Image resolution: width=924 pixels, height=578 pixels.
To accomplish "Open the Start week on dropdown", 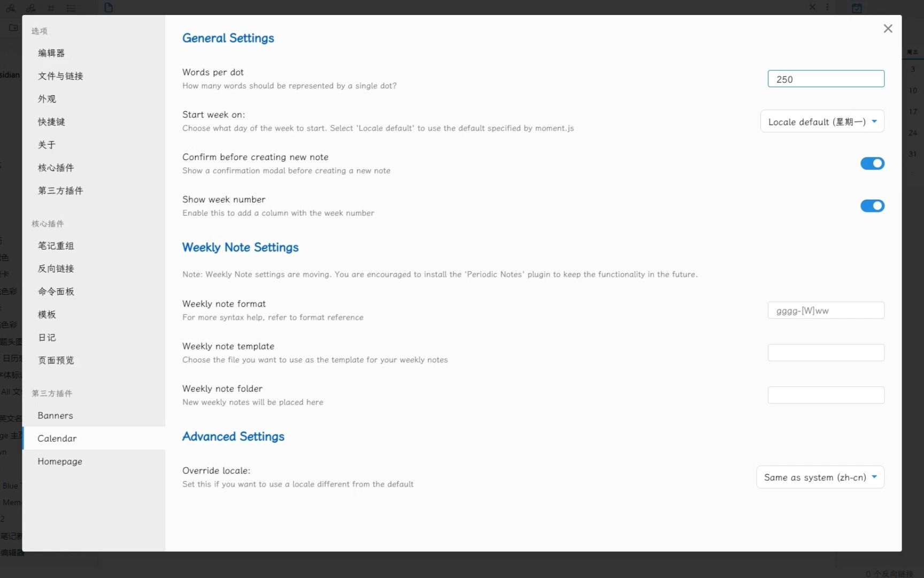I will tap(822, 121).
